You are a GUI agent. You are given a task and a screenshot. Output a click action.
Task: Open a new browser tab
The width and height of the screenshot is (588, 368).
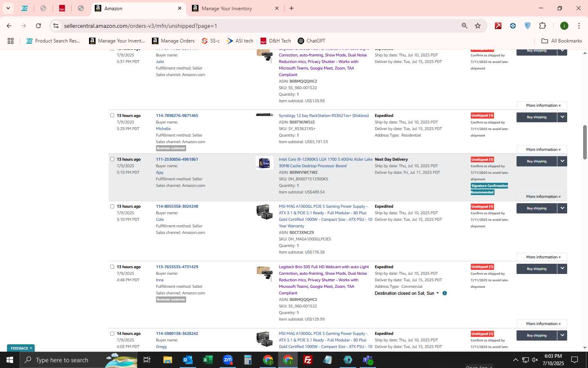pyautogui.click(x=292, y=8)
